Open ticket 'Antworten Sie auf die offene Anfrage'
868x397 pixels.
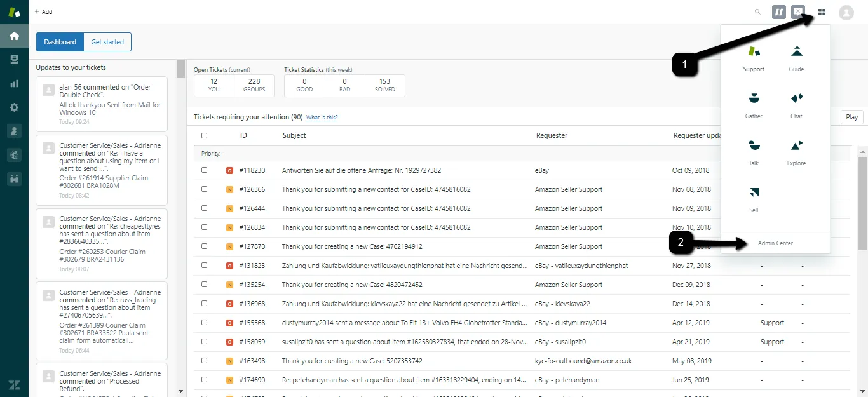tap(362, 170)
